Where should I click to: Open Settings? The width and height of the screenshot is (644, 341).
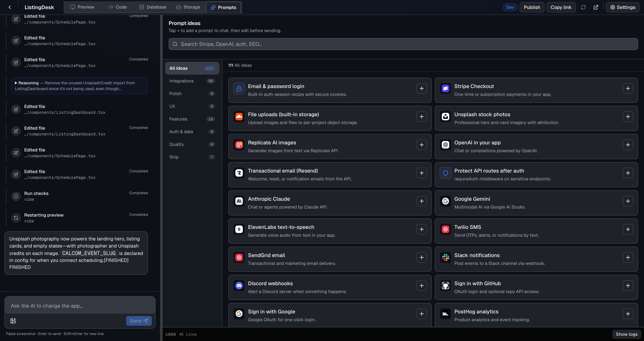pos(623,7)
